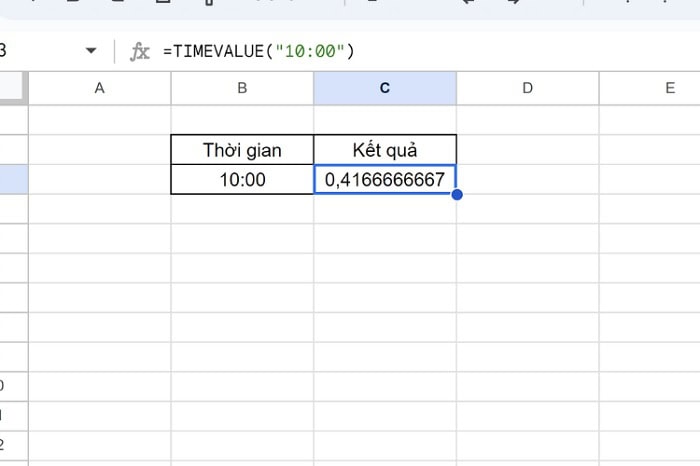This screenshot has width=700, height=466.
Task: Select the "Thời gian" header cell
Action: pyautogui.click(x=242, y=150)
